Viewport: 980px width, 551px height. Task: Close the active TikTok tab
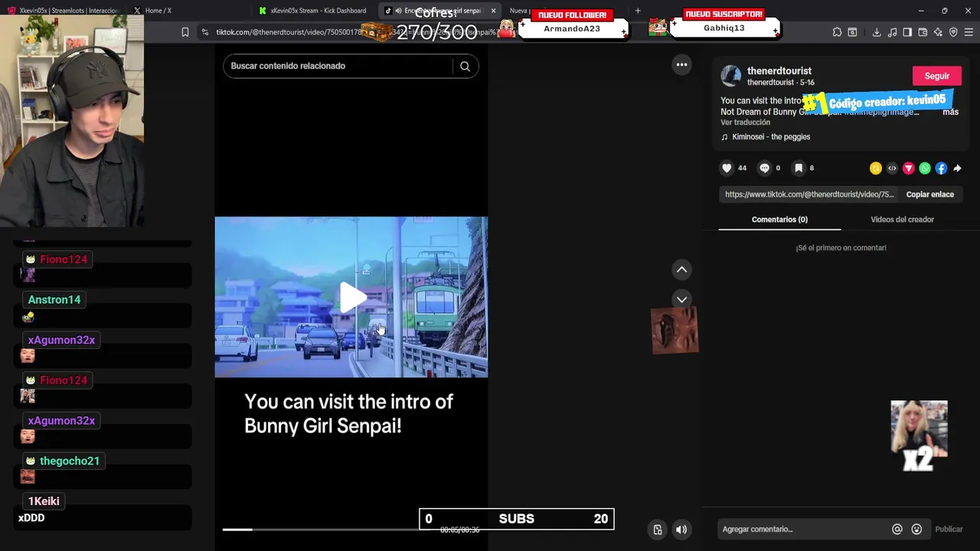[x=493, y=11]
